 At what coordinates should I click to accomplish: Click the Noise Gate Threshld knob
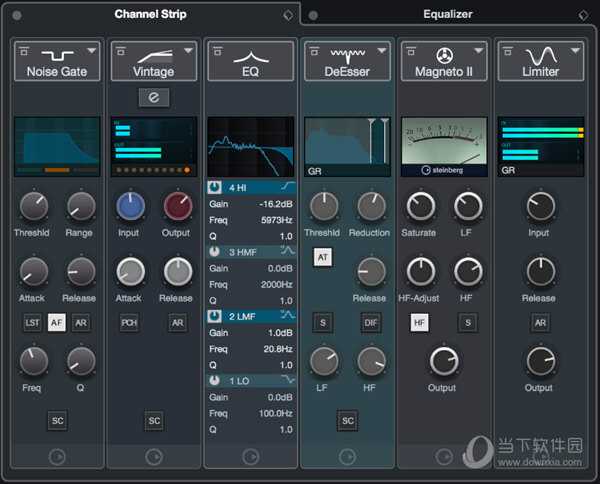click(x=34, y=206)
